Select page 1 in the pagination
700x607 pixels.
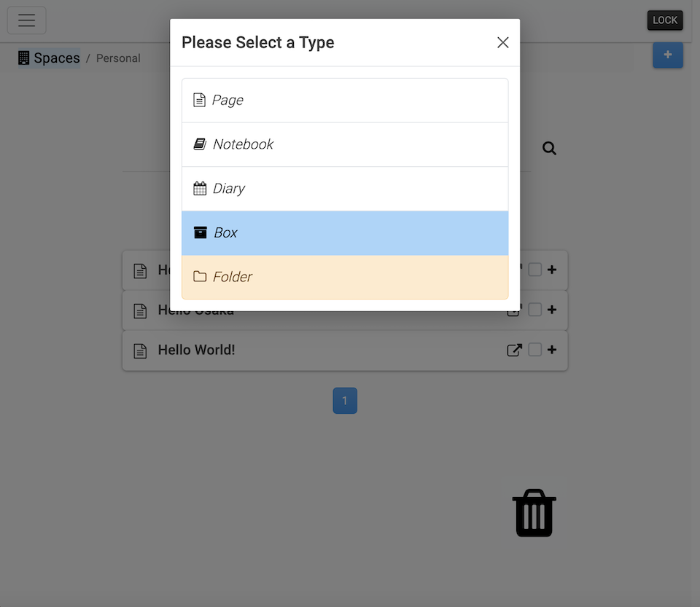tap(345, 400)
